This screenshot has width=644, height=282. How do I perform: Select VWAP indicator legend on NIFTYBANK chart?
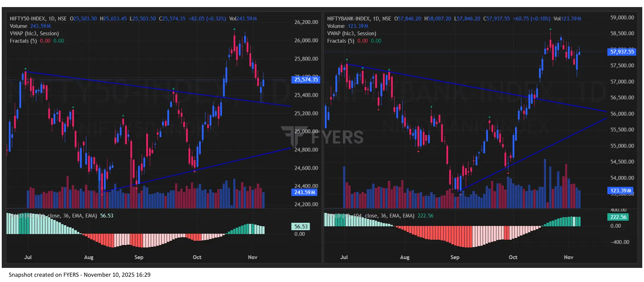(x=351, y=33)
